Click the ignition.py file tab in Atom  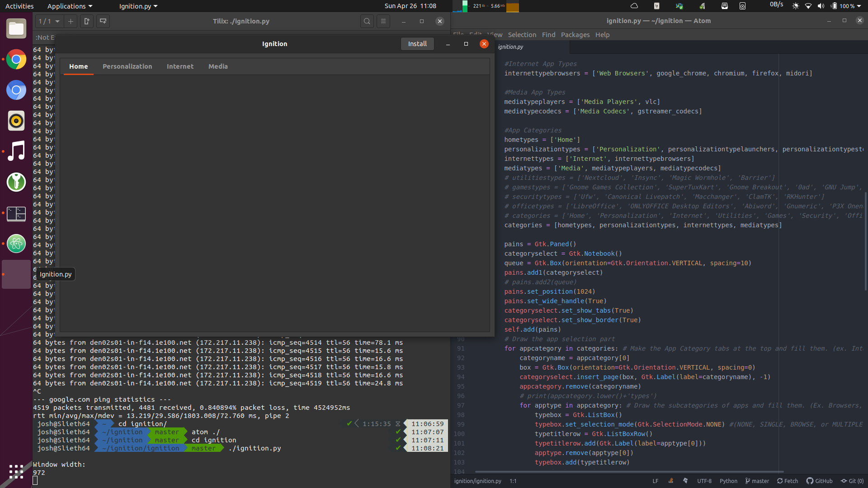coord(510,47)
